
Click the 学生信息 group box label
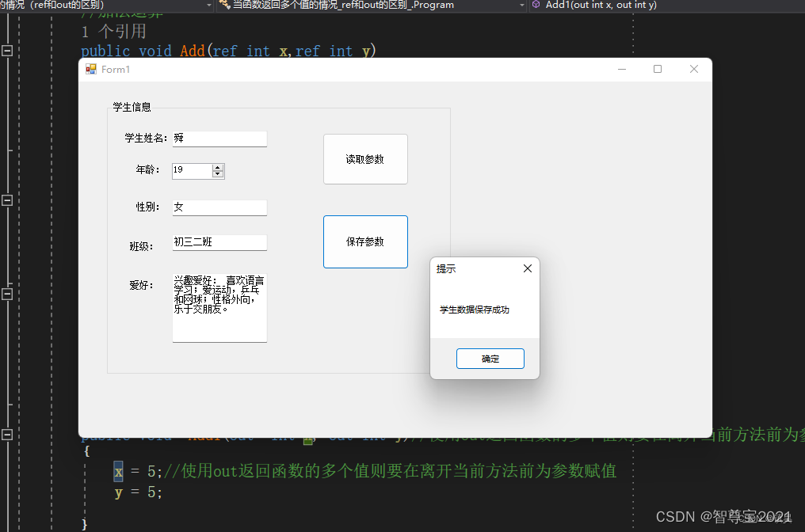tap(132, 107)
